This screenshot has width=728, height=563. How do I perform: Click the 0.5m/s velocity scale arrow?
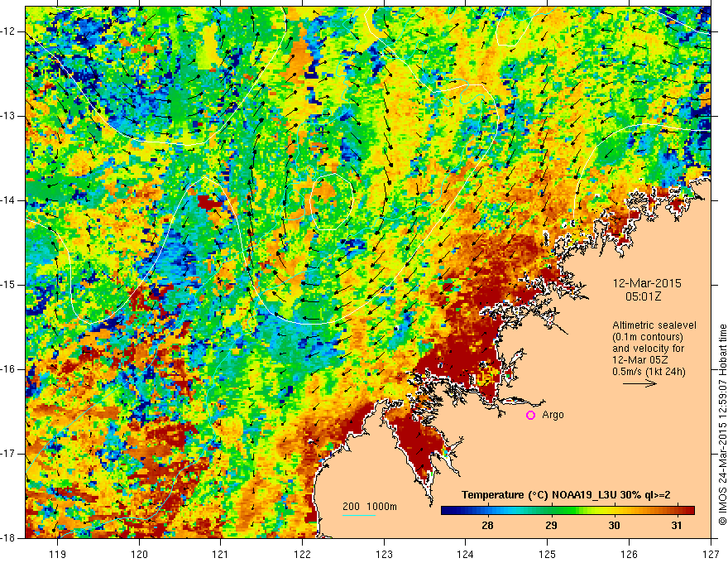[x=639, y=383]
